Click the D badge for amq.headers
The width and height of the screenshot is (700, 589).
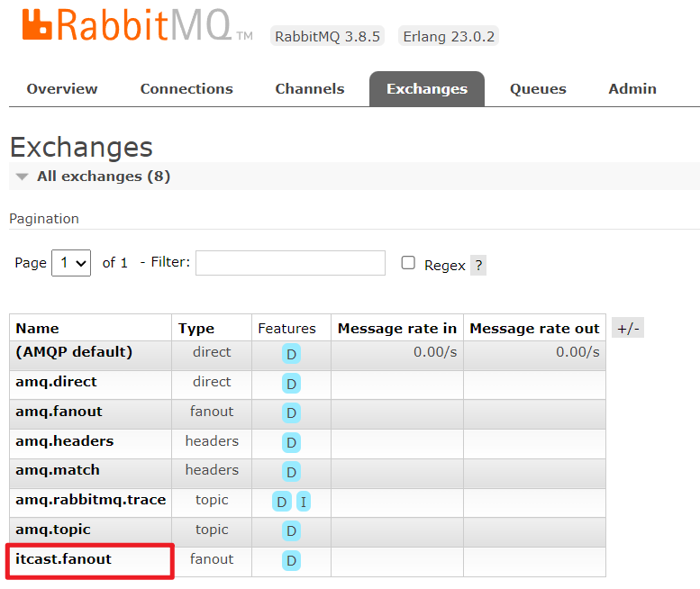coord(291,442)
